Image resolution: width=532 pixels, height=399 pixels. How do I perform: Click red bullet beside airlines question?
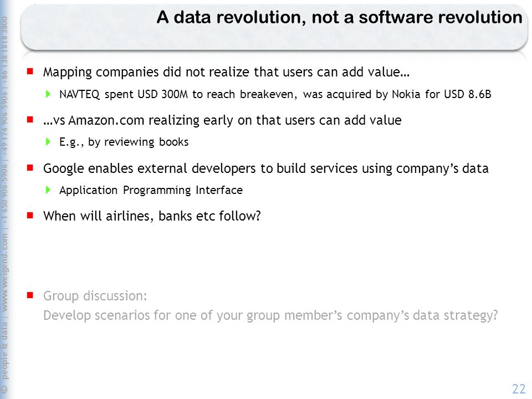click(30, 216)
